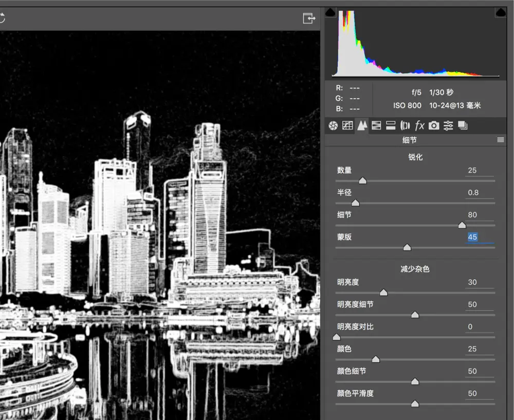The width and height of the screenshot is (514, 420).
Task: Click the 细节 slider handle at 80
Action: tap(462, 225)
